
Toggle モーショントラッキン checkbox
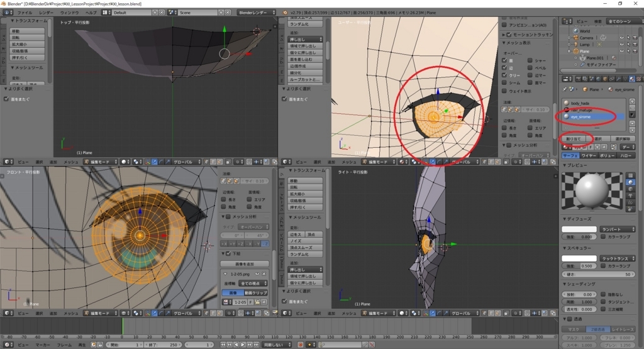click(509, 35)
